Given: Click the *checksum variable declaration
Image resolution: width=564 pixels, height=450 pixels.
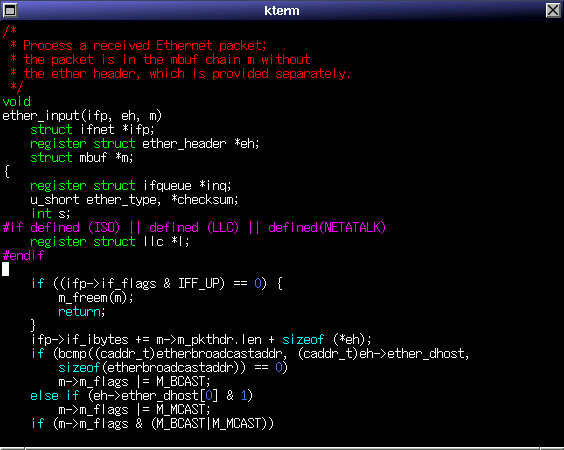Looking at the screenshot, I should click(x=204, y=200).
